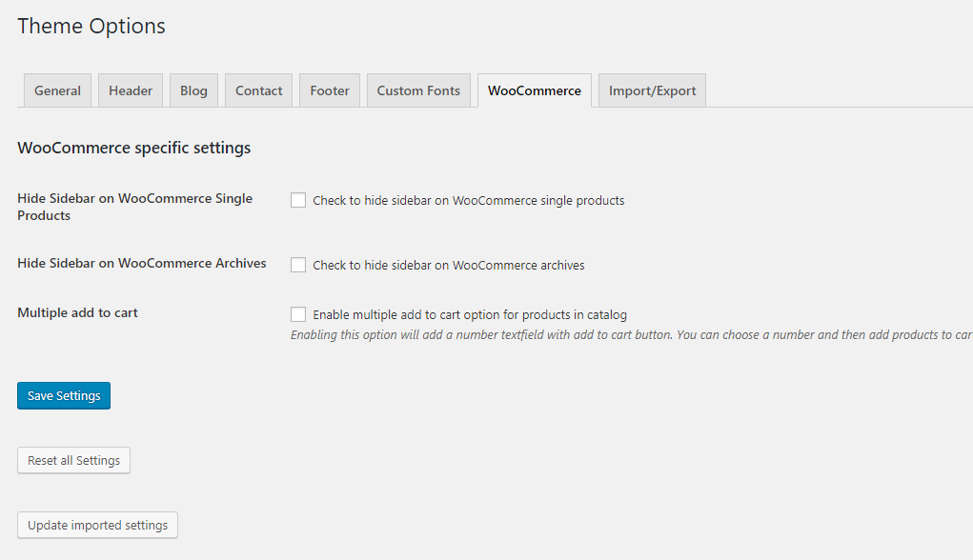Click the 'Enable multiple add to cart option' label text

point(469,314)
